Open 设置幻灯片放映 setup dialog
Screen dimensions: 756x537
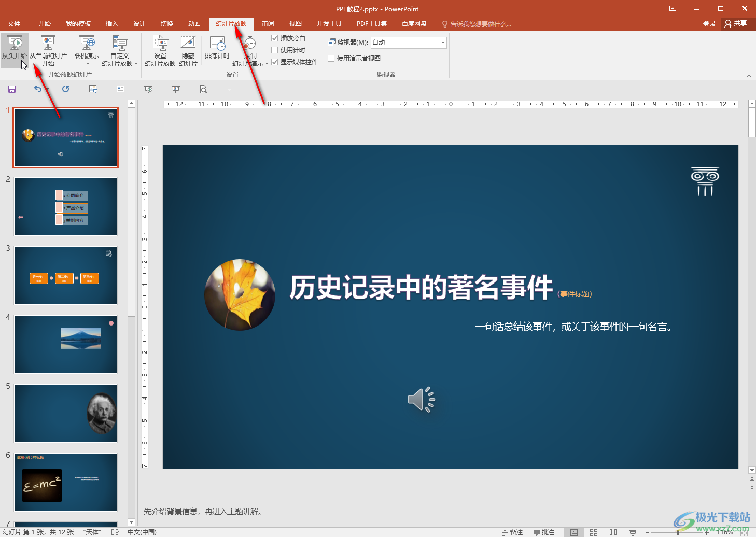pos(160,51)
